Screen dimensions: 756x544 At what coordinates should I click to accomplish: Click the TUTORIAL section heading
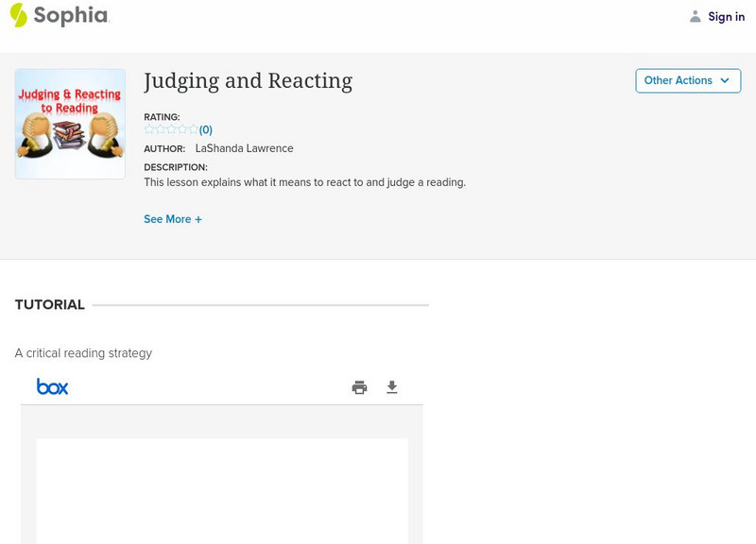50,305
